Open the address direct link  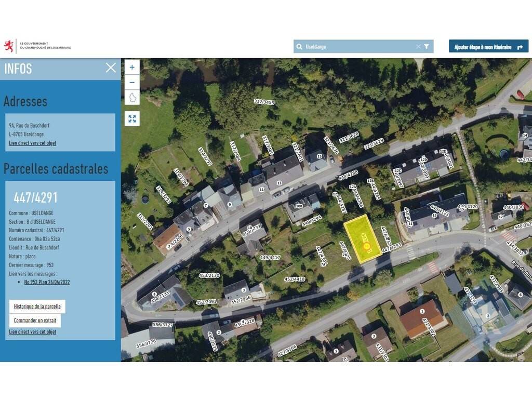pyautogui.click(x=32, y=143)
